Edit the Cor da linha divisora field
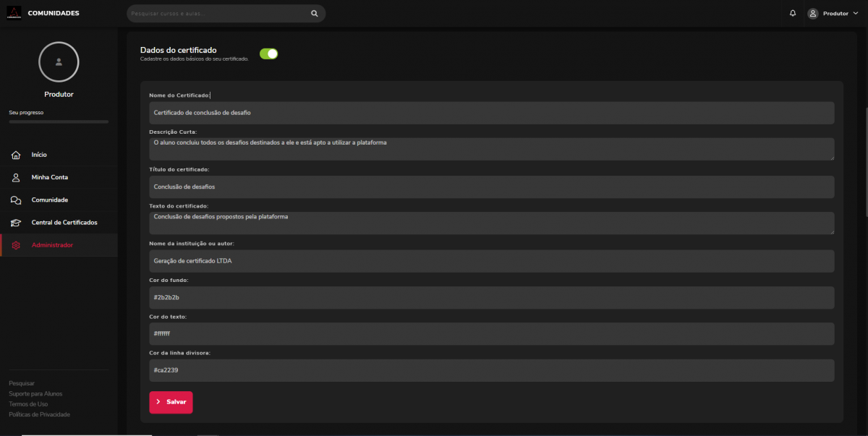 tap(491, 370)
